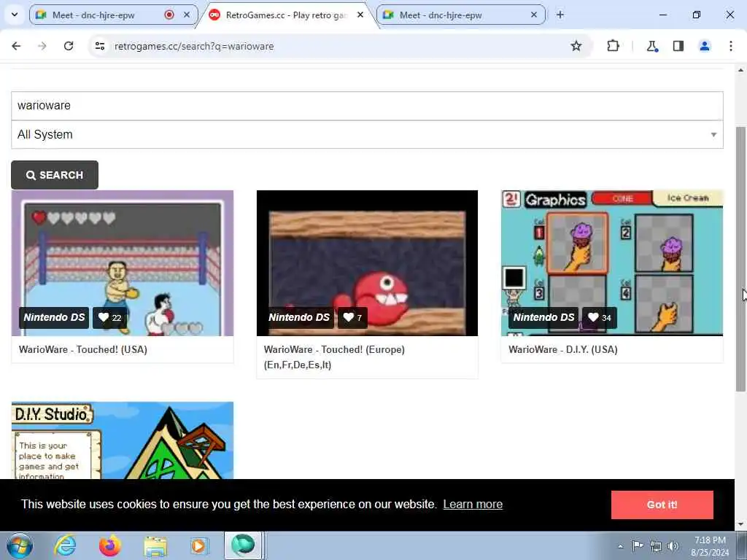Open the Extensions puzzle icon
Screen dimensions: 747x560
pyautogui.click(x=613, y=46)
